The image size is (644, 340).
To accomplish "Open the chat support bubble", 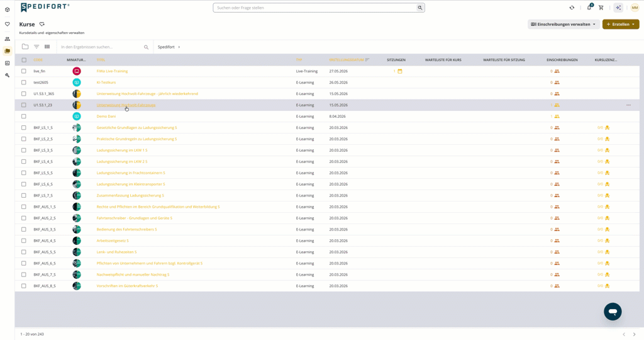I will click(x=613, y=312).
